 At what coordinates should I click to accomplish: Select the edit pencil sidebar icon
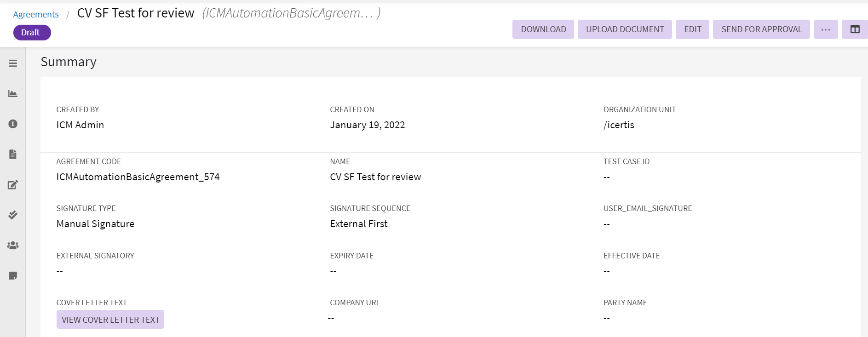tap(13, 185)
